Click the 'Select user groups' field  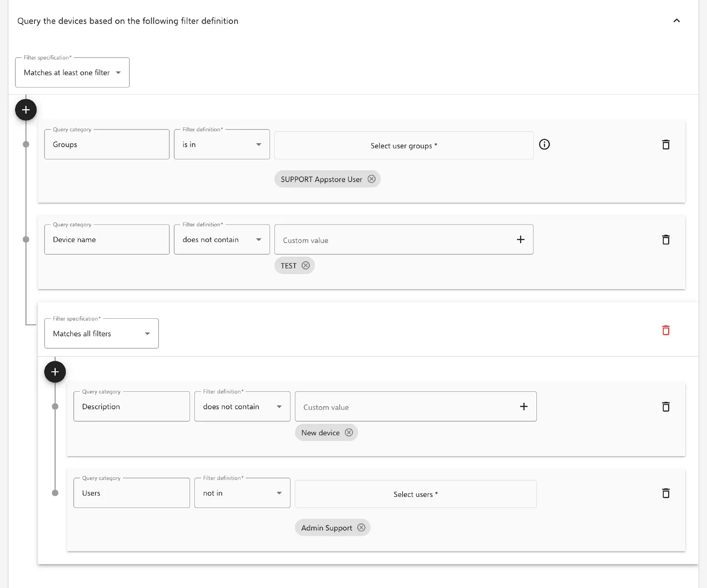click(x=404, y=145)
